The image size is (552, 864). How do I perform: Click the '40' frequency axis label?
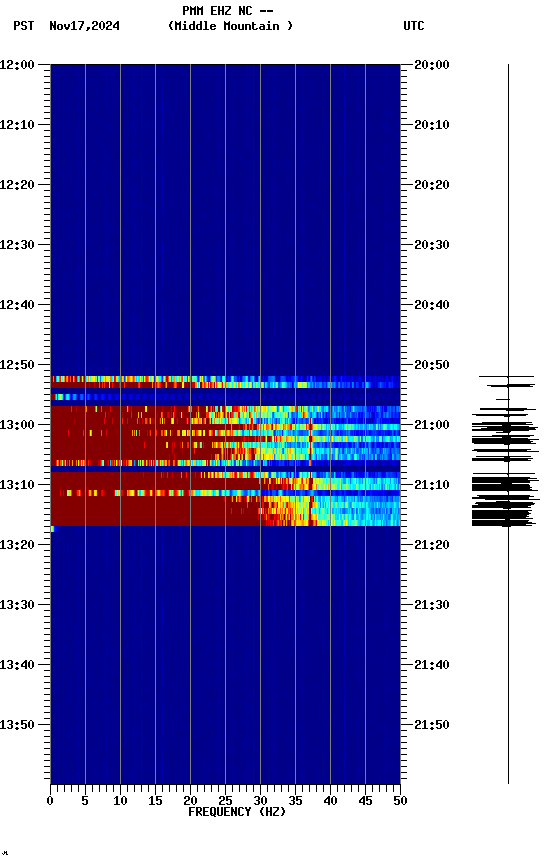pos(330,801)
